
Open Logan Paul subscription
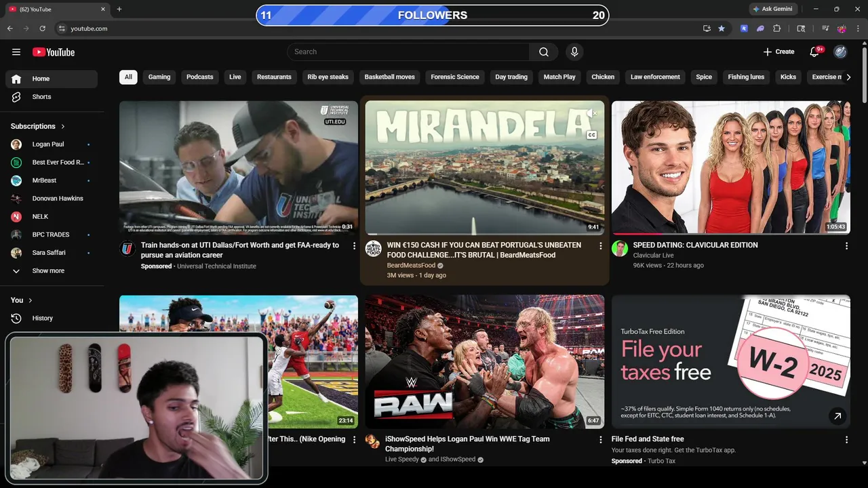(x=52, y=144)
